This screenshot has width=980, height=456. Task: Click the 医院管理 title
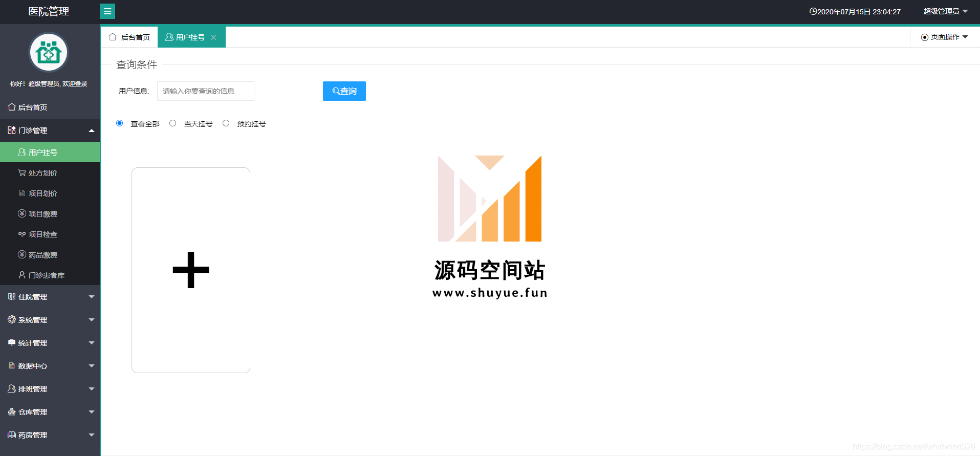49,11
